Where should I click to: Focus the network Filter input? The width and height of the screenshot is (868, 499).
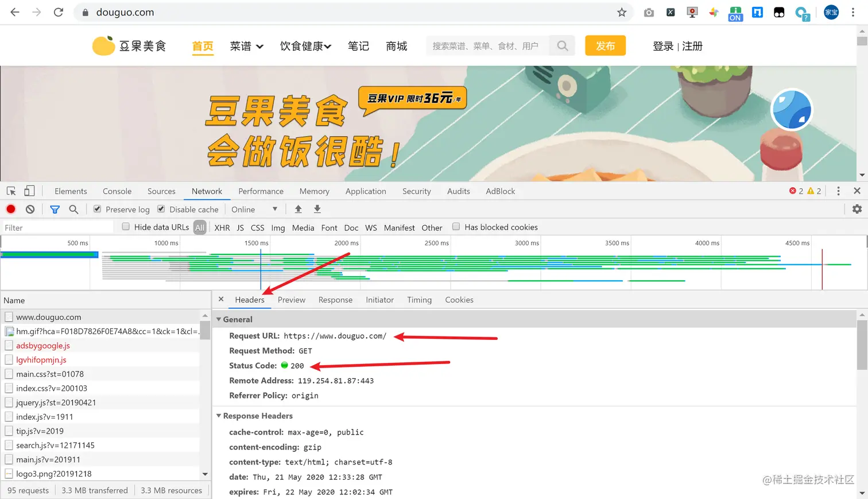coord(57,227)
